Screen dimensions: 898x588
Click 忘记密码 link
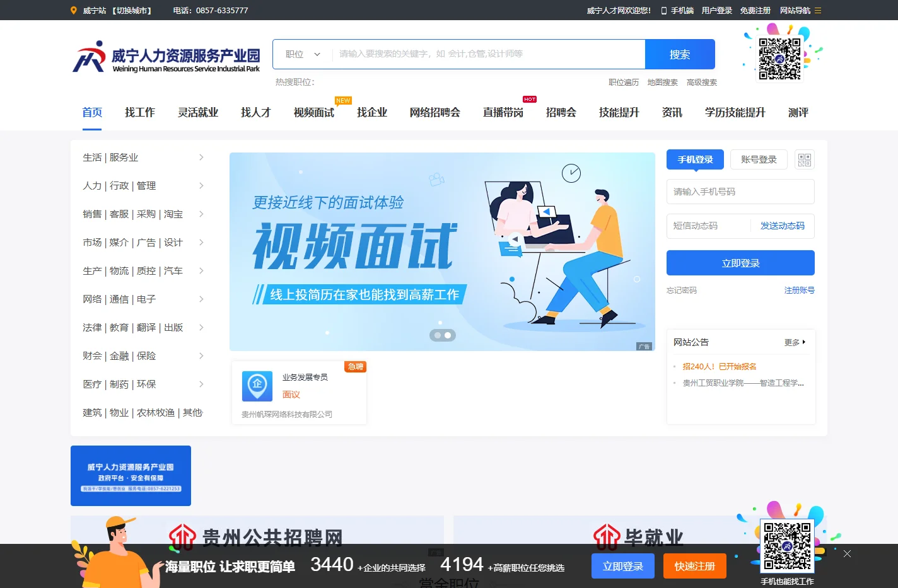(682, 291)
